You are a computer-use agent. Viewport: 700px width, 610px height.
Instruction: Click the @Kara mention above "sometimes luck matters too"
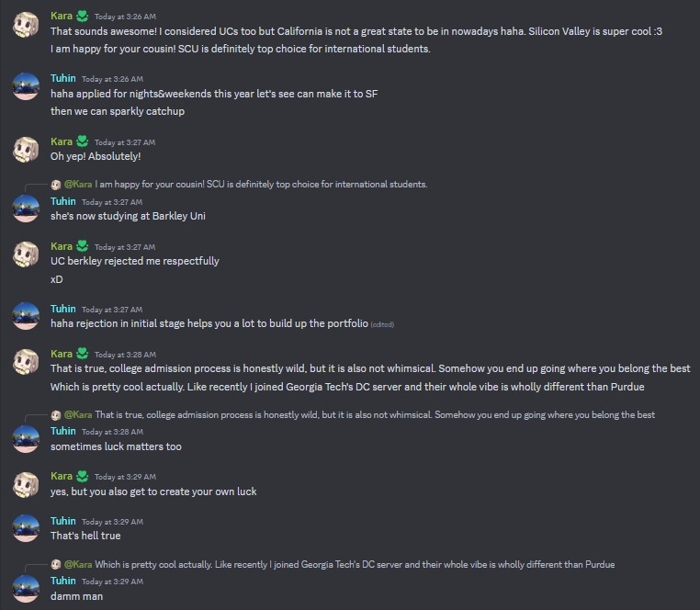(x=78, y=415)
